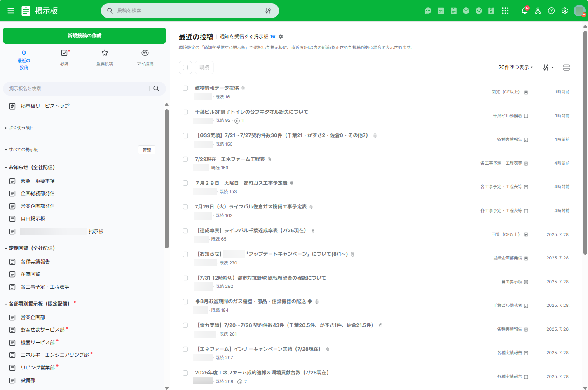Open the organization chart icon
The width and height of the screenshot is (588, 390).
tap(538, 11)
